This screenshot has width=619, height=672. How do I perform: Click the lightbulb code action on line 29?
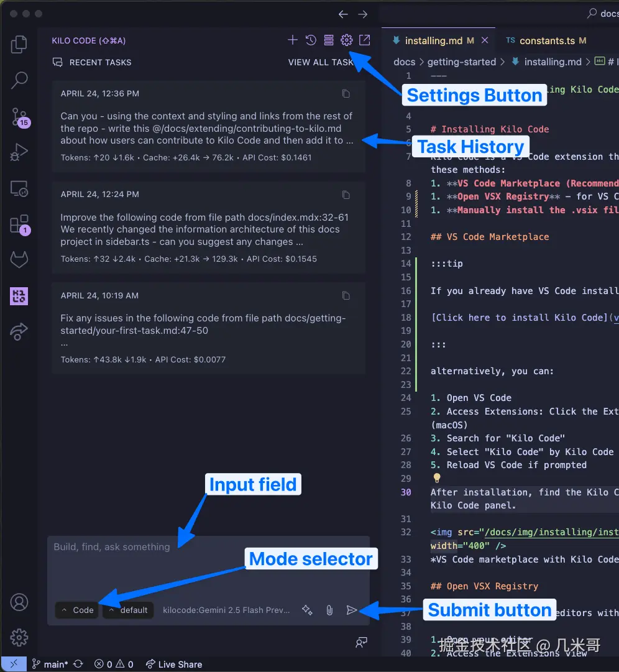click(436, 477)
